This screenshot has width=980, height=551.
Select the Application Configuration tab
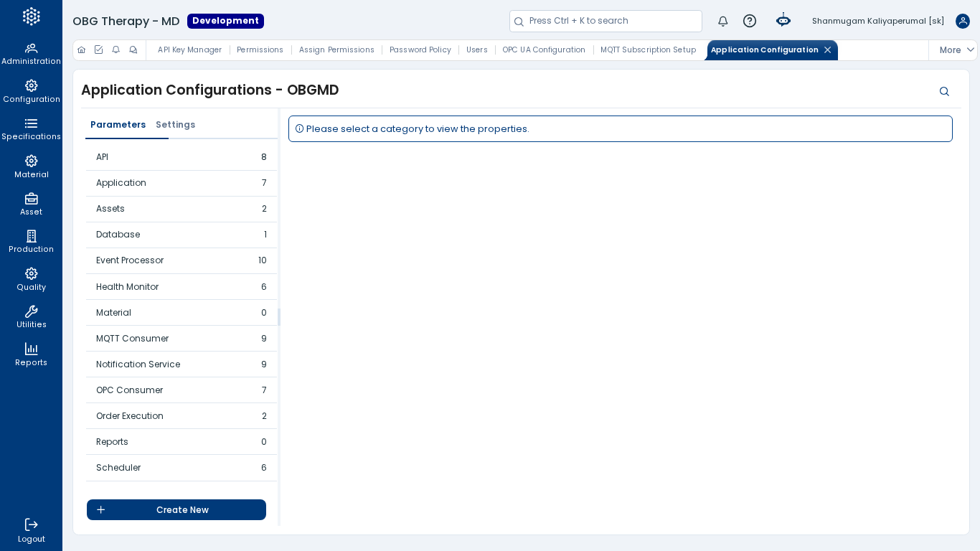[x=764, y=50]
